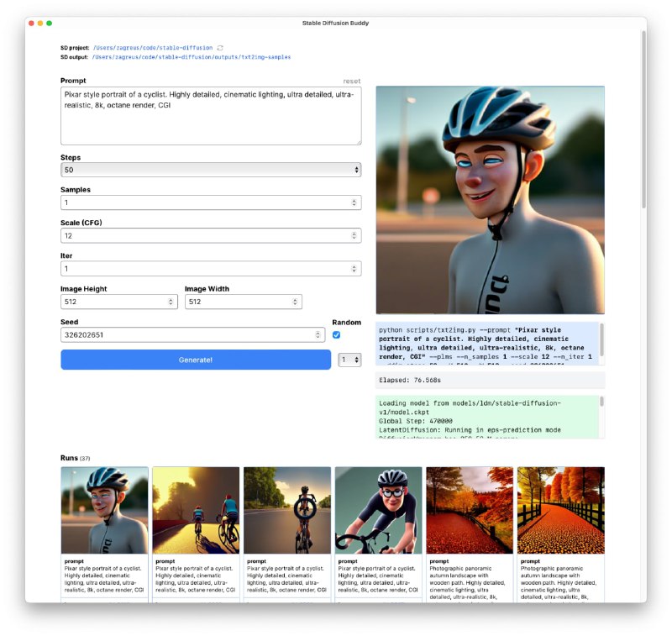Select the first cyclist portrait run thumbnail

coord(104,510)
